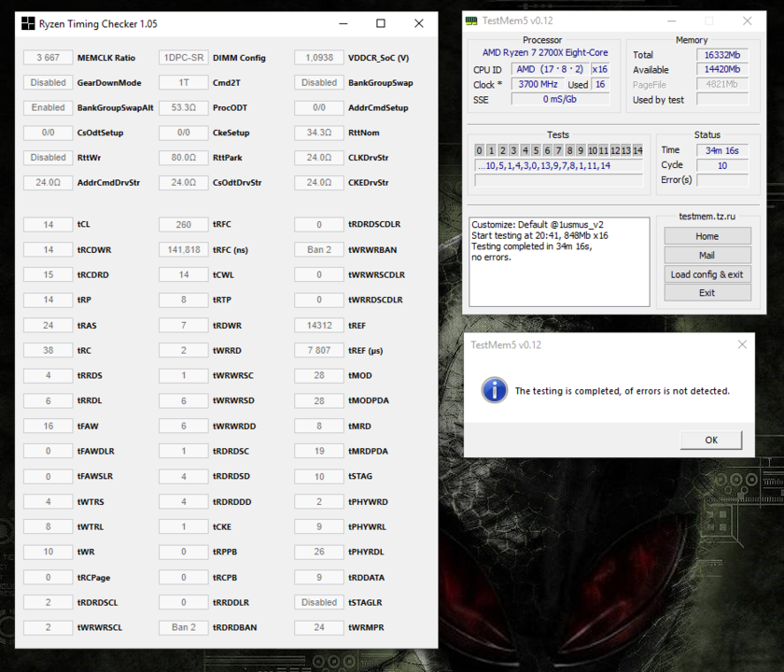The width and height of the screenshot is (784, 672).
Task: Click the Cmd2T value 1T
Action: 184,82
